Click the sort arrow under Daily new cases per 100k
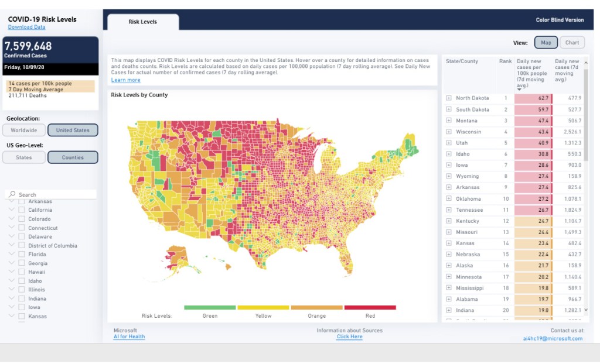 519,90
